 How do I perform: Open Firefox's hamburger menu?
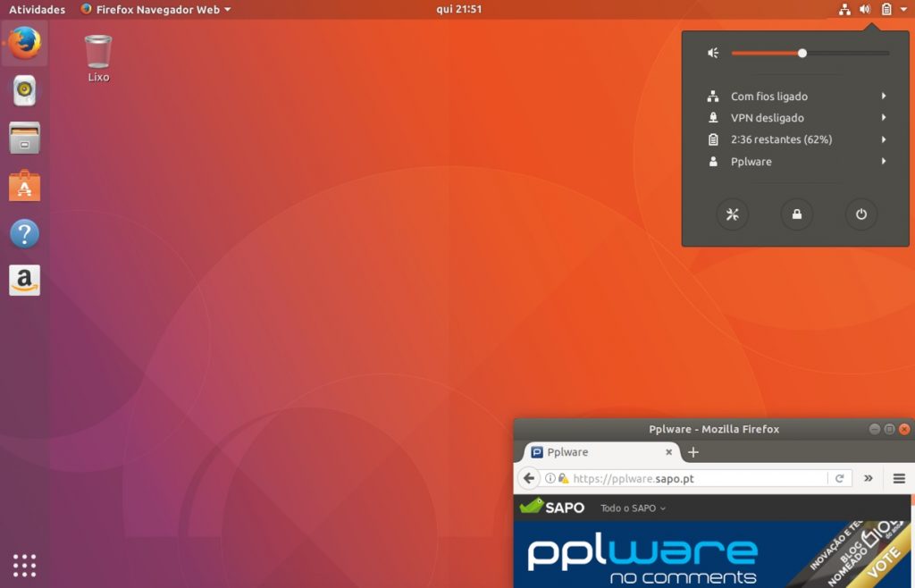(x=897, y=478)
